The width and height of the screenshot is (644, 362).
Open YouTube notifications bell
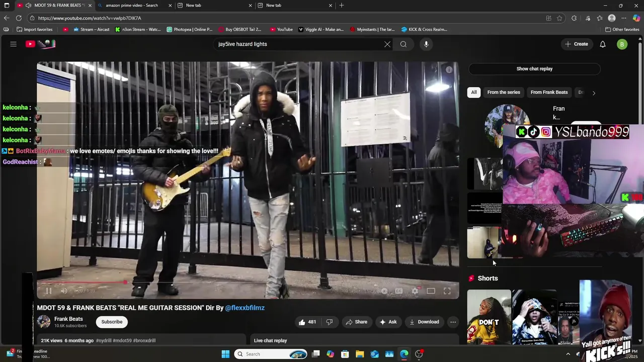click(603, 44)
